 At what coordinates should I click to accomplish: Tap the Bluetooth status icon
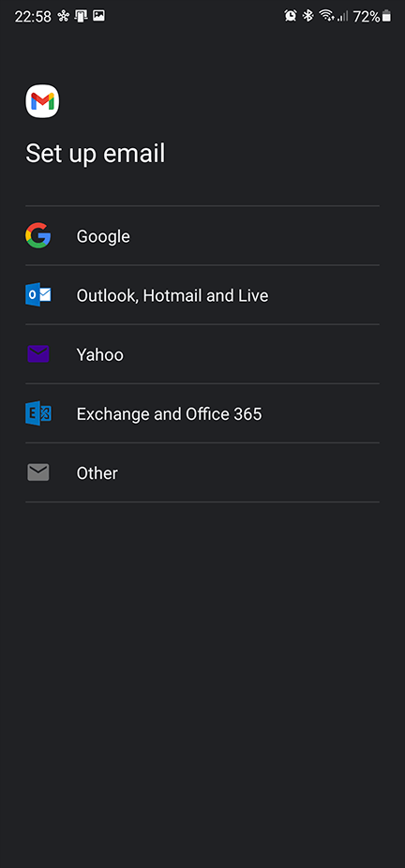point(308,16)
